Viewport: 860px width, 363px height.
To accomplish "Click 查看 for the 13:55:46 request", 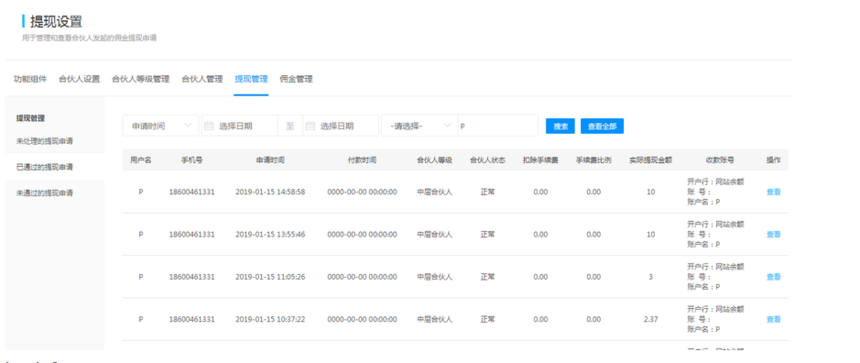I will point(773,234).
